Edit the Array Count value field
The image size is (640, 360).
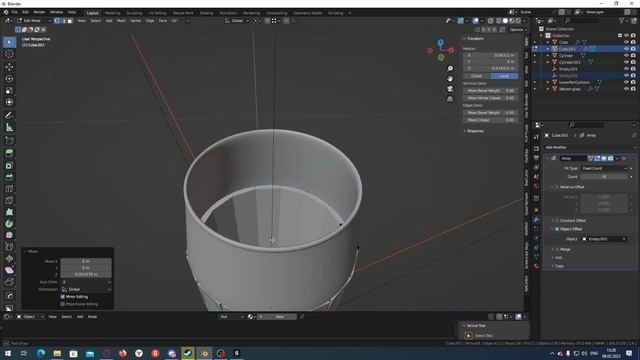click(604, 177)
